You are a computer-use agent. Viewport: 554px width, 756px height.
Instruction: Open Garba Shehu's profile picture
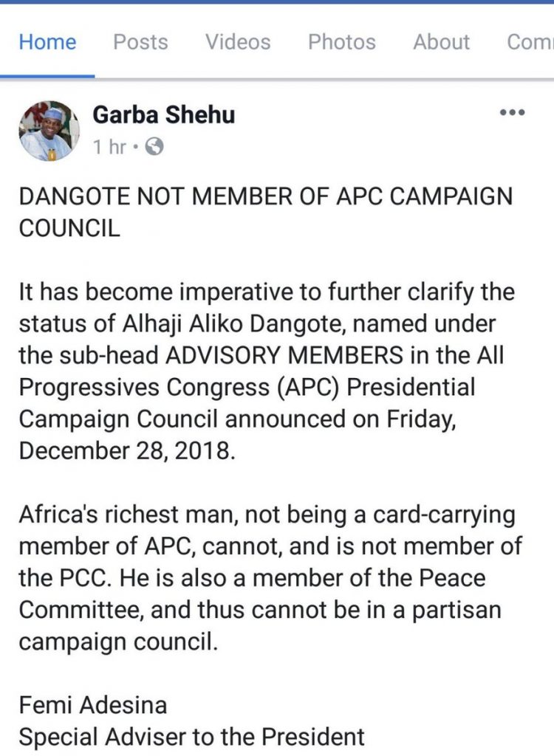pyautogui.click(x=49, y=131)
